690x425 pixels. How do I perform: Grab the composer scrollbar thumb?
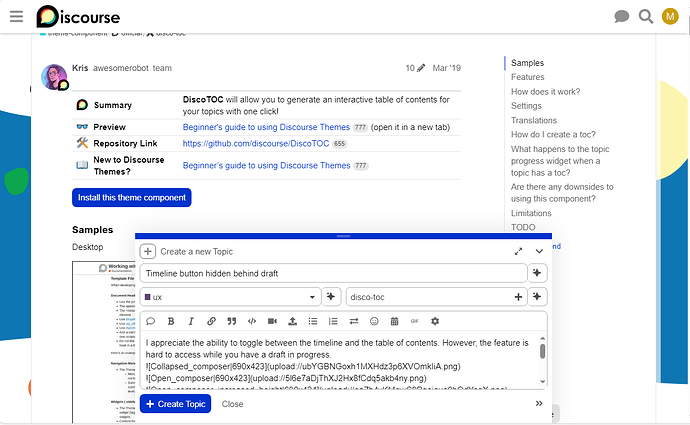(x=543, y=351)
